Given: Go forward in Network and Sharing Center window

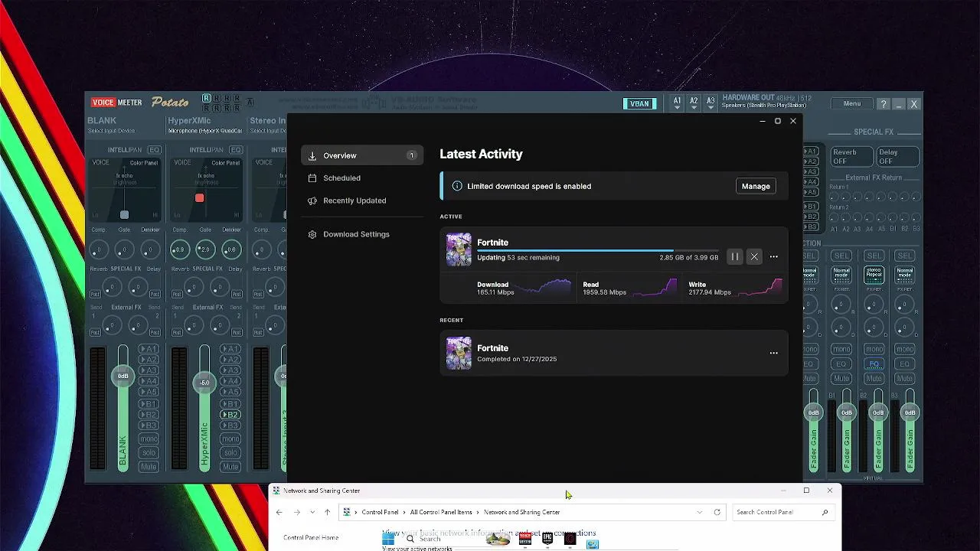Looking at the screenshot, I should (x=297, y=512).
